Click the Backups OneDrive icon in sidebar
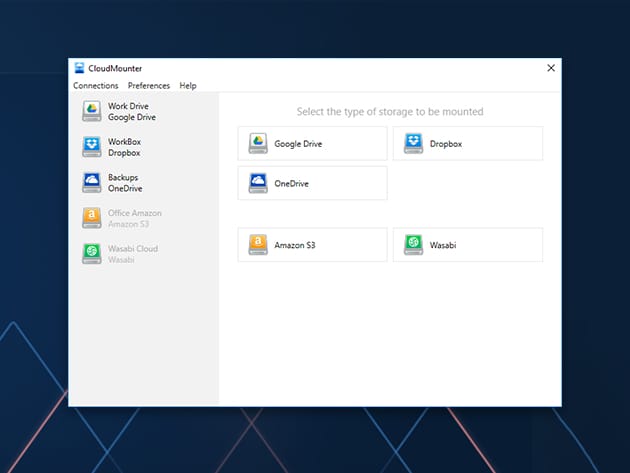Viewport: 630px width, 473px height. pos(91,183)
